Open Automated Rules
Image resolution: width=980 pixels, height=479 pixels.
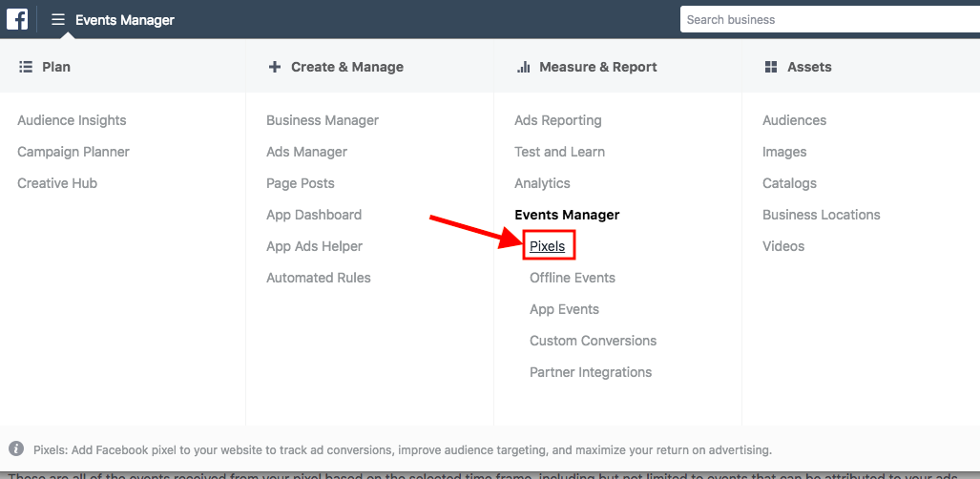point(319,278)
